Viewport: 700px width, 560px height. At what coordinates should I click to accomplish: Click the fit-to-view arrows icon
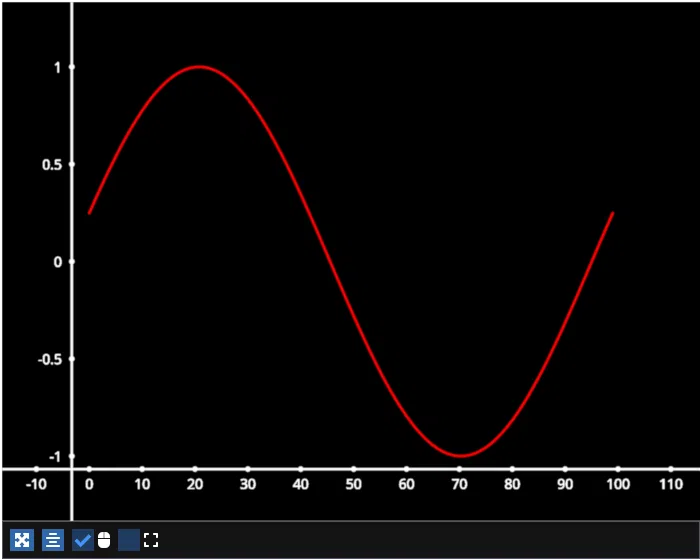tap(22, 540)
